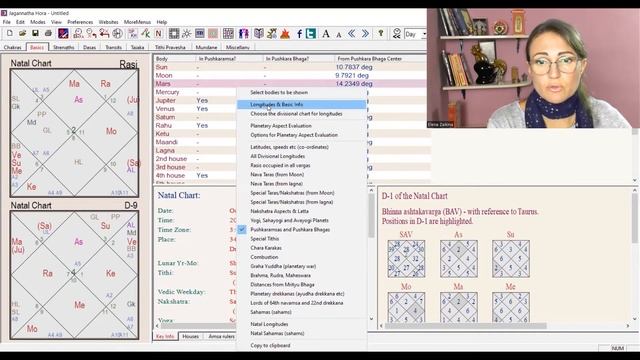Viewport: 640px width, 360px height.
Task: Click the face icon left of the Day box
Action: pyautogui.click(x=396, y=33)
